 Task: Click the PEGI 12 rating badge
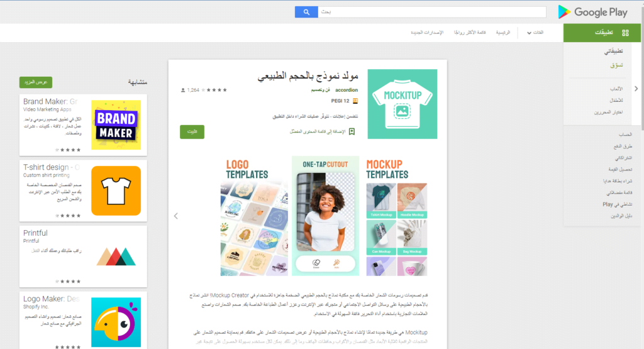pyautogui.click(x=355, y=101)
